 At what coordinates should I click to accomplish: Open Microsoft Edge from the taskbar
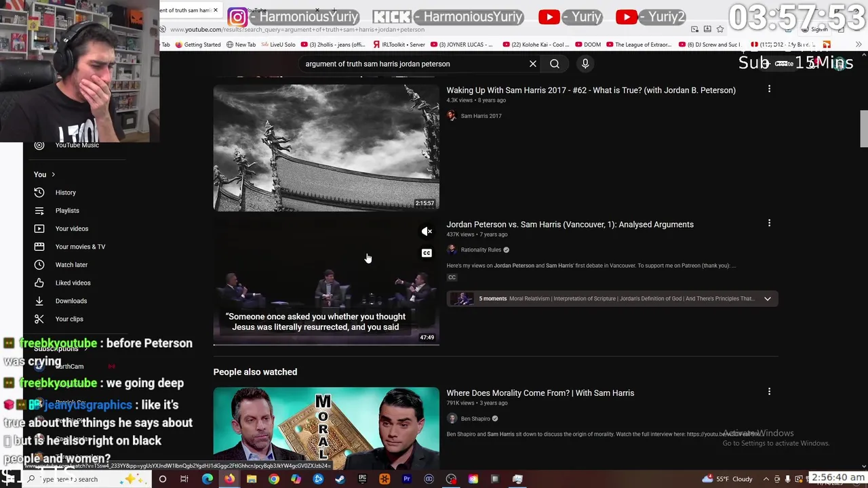point(207,479)
